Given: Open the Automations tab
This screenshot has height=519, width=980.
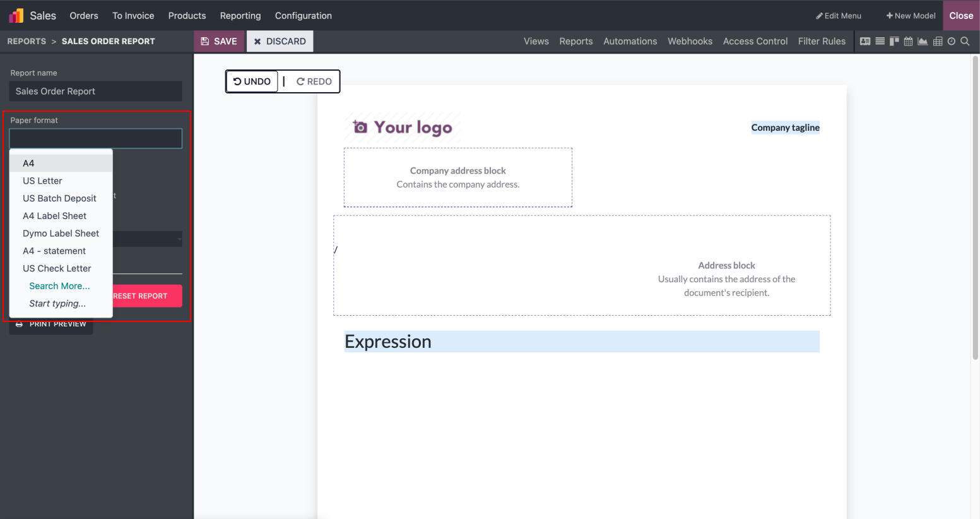Looking at the screenshot, I should (x=630, y=41).
